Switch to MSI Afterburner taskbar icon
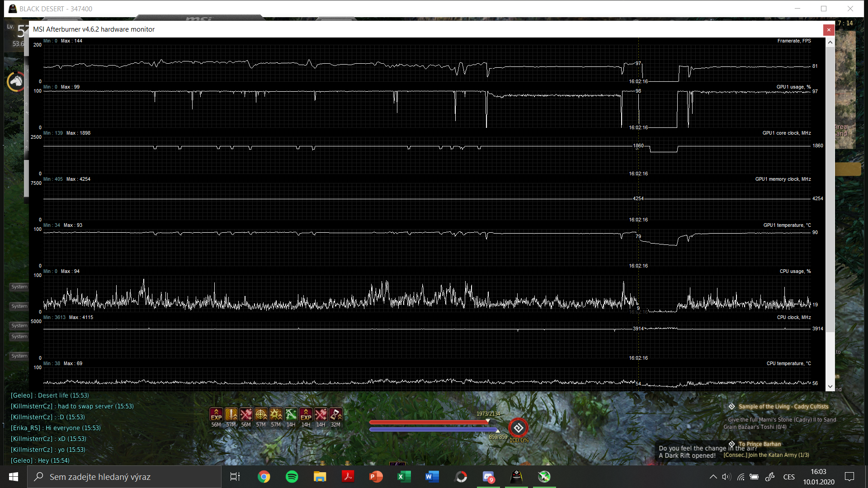Viewport: 868px width, 488px height. (x=544, y=477)
